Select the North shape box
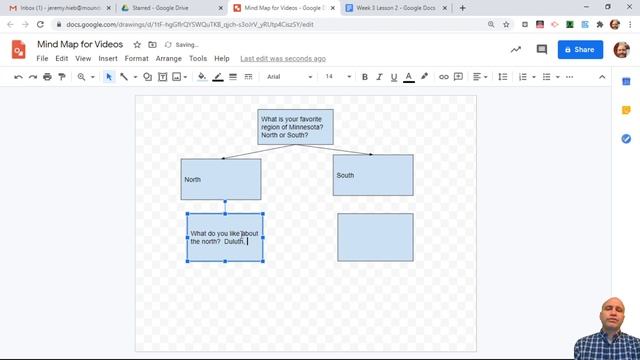This screenshot has width=640, height=360. [x=221, y=179]
